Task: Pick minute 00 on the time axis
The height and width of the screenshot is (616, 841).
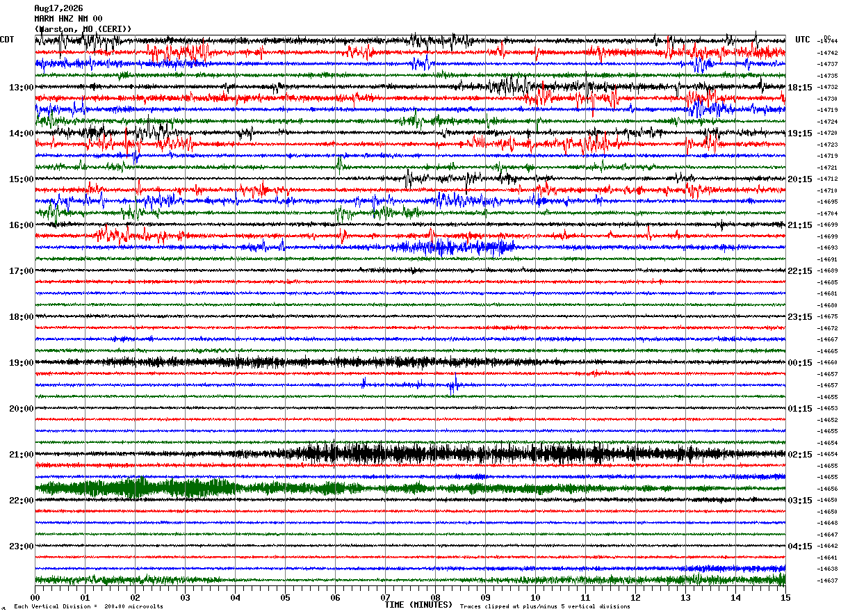Action: (x=35, y=597)
